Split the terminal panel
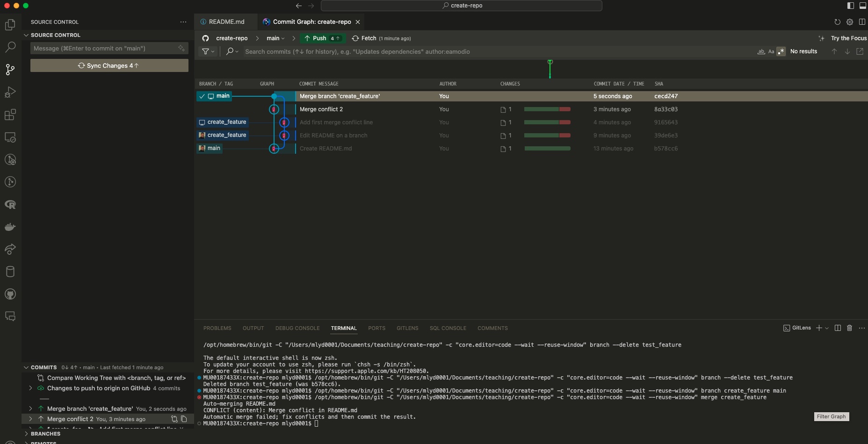The width and height of the screenshot is (868, 444). (838, 328)
